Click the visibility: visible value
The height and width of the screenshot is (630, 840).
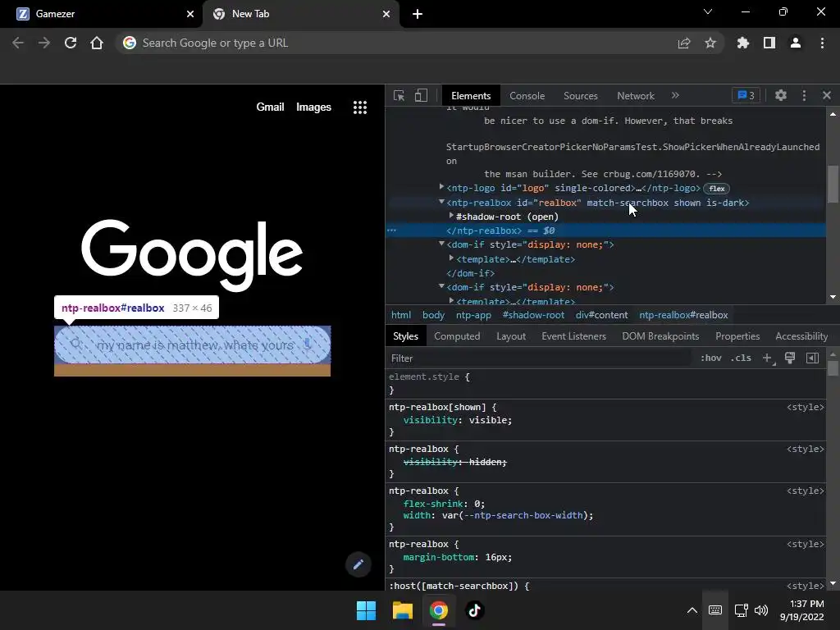coord(491,420)
